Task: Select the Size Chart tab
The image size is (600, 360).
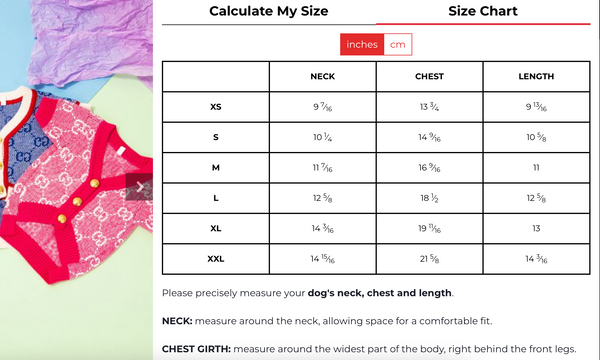Action: tap(483, 11)
